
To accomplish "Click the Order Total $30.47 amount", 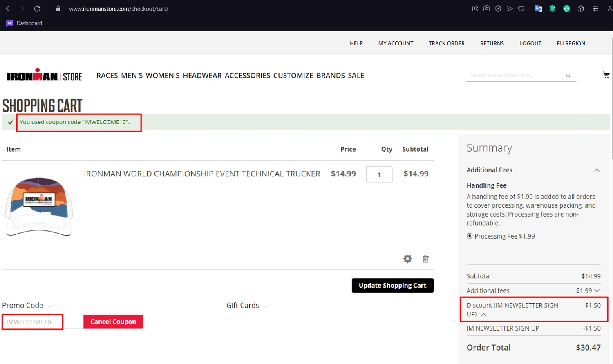I will click(x=588, y=347).
